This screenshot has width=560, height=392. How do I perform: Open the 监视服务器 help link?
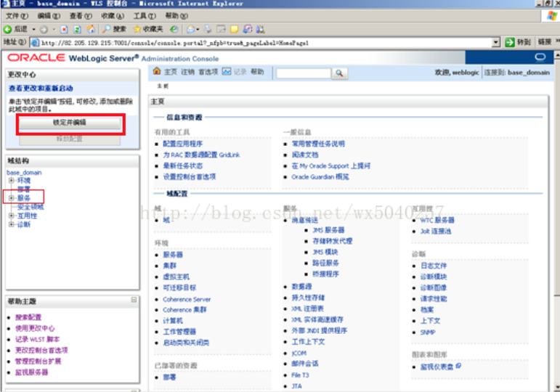[31, 372]
